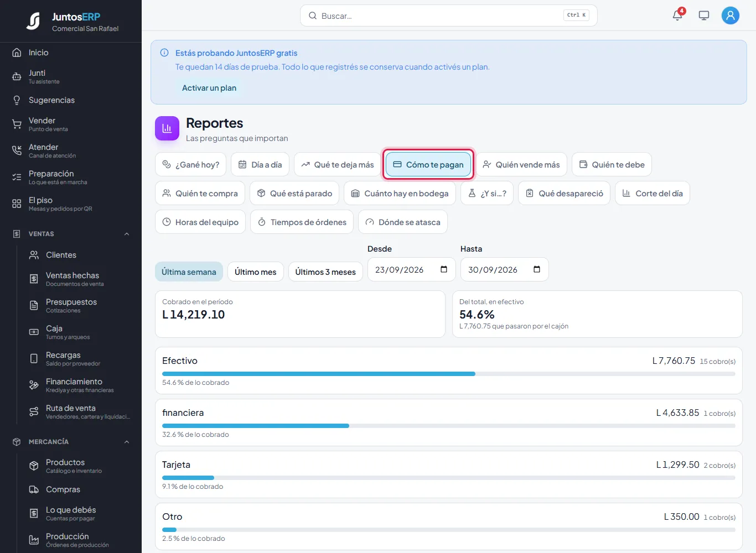Collapse the MERCANCÍA section chevron

(127, 442)
